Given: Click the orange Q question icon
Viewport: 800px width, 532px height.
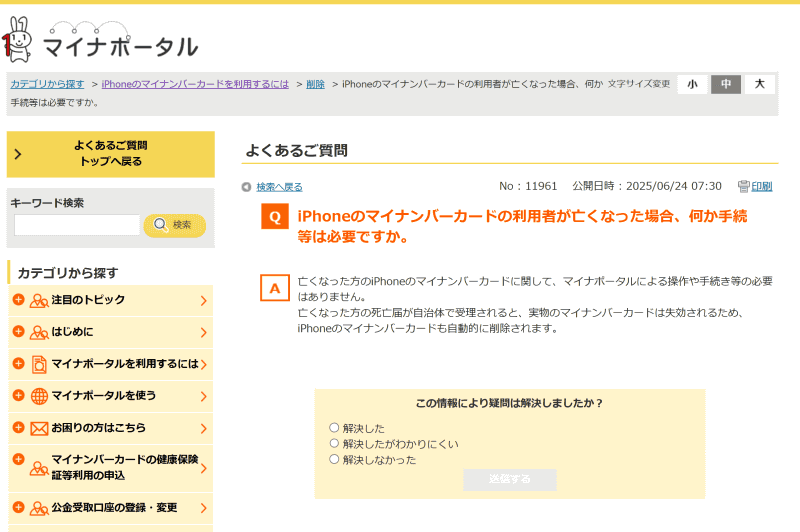Looking at the screenshot, I should (x=275, y=217).
